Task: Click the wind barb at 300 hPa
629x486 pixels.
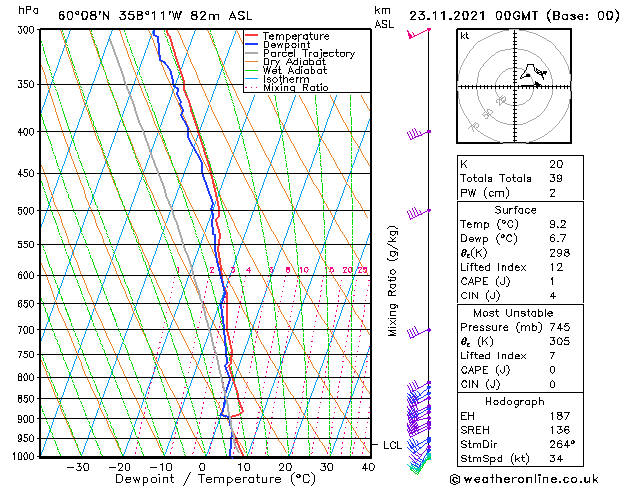Action: 419,34
